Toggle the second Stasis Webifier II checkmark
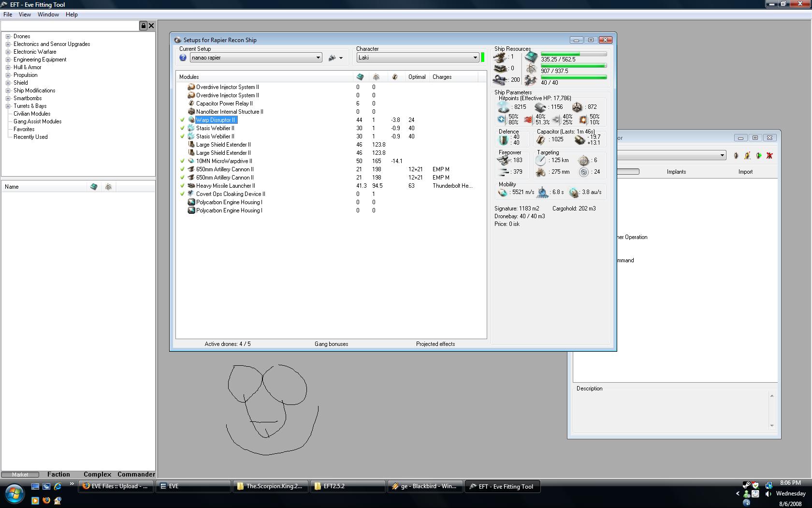 [x=182, y=136]
